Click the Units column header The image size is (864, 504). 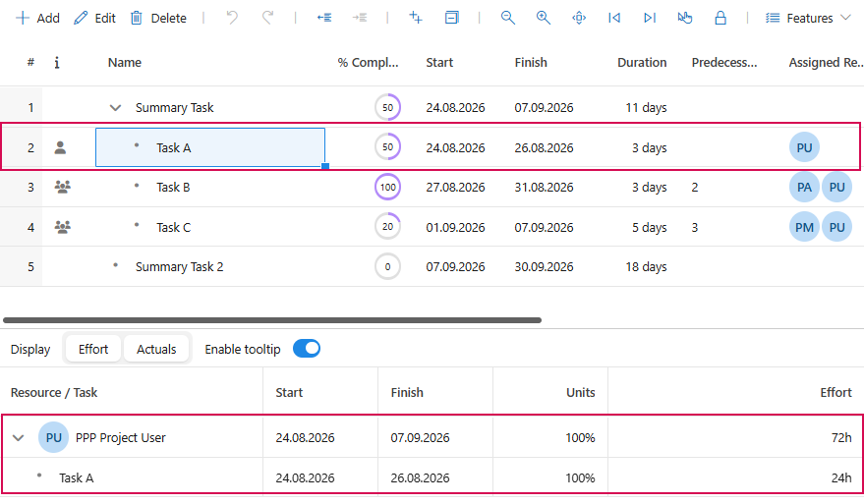click(580, 393)
